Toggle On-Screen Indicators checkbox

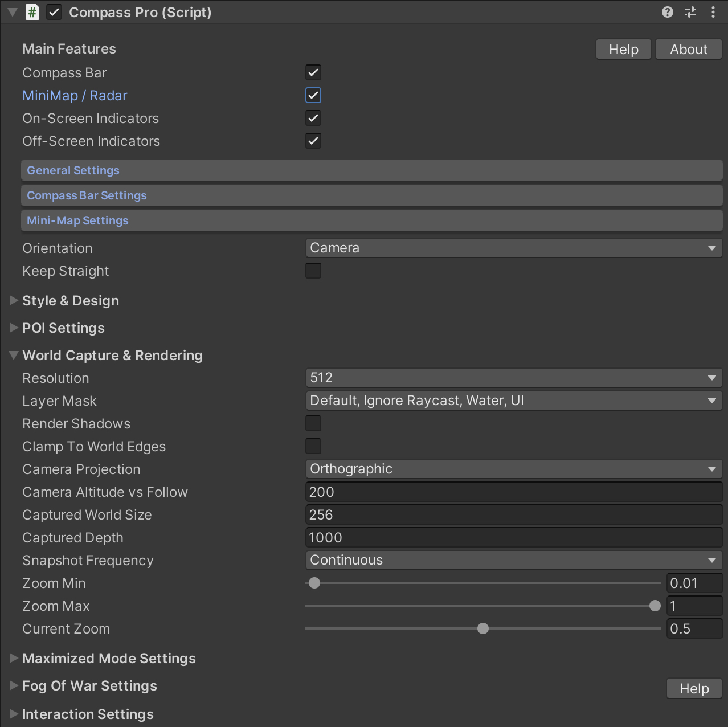[313, 118]
